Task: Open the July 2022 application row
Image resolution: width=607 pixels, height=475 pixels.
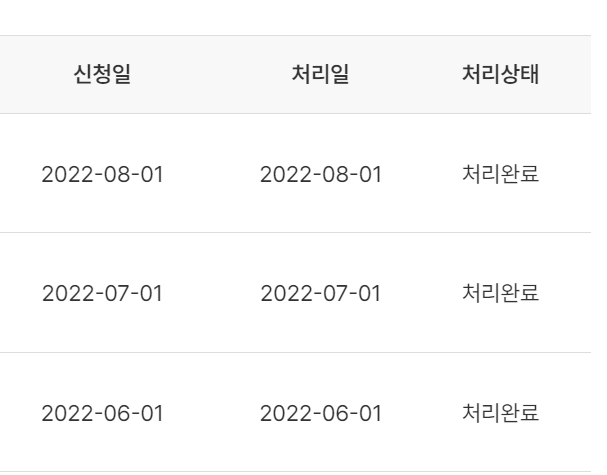Action: [295, 293]
